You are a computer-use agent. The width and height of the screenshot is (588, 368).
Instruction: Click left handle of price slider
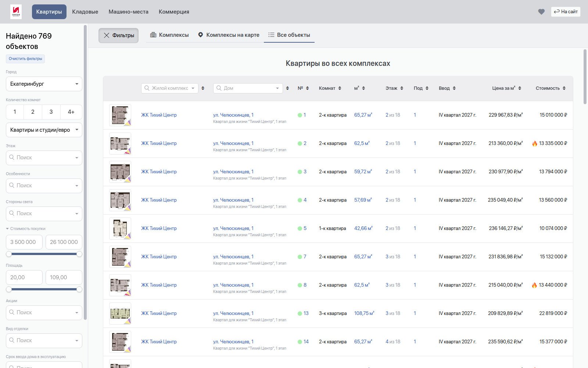click(9, 254)
